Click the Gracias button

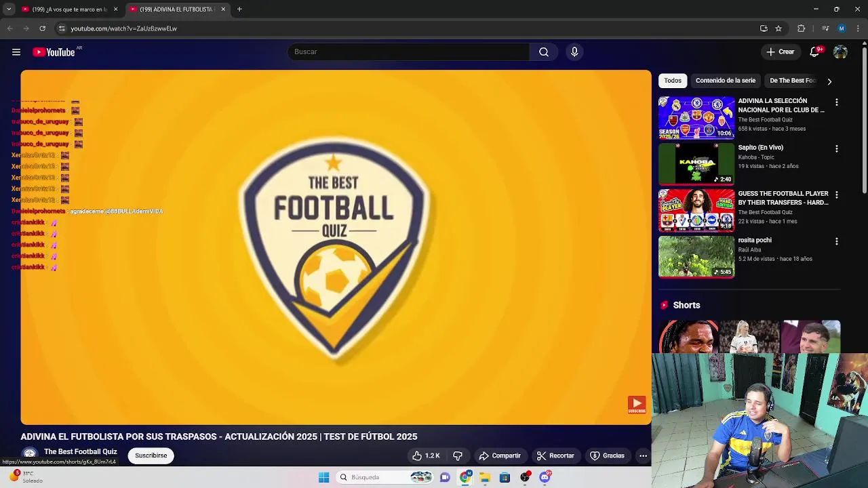(607, 455)
